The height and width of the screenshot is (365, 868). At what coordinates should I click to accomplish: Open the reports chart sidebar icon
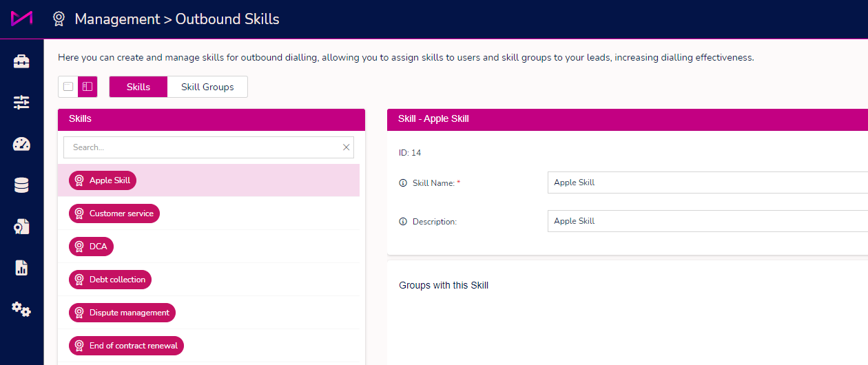(21, 268)
